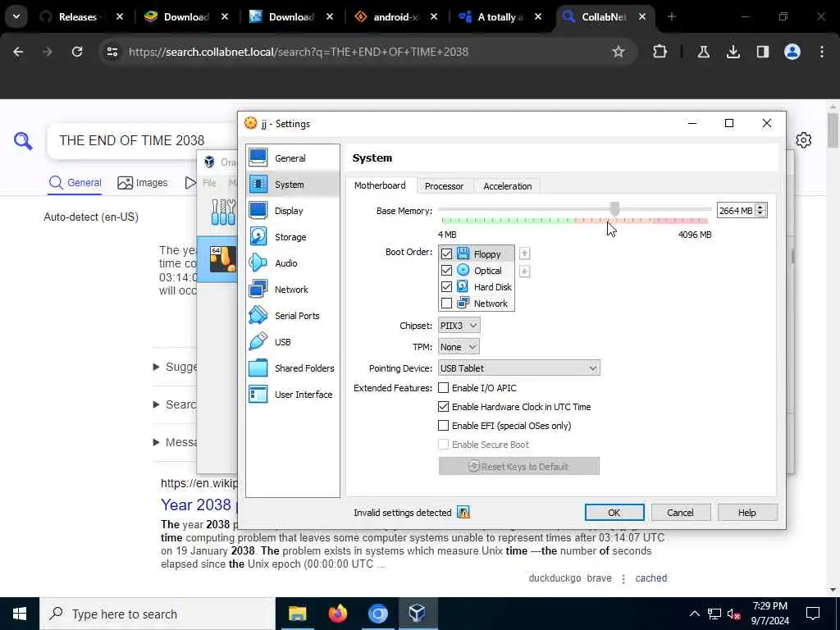Viewport: 840px width, 630px height.
Task: Open USB settings category
Action: click(293, 342)
